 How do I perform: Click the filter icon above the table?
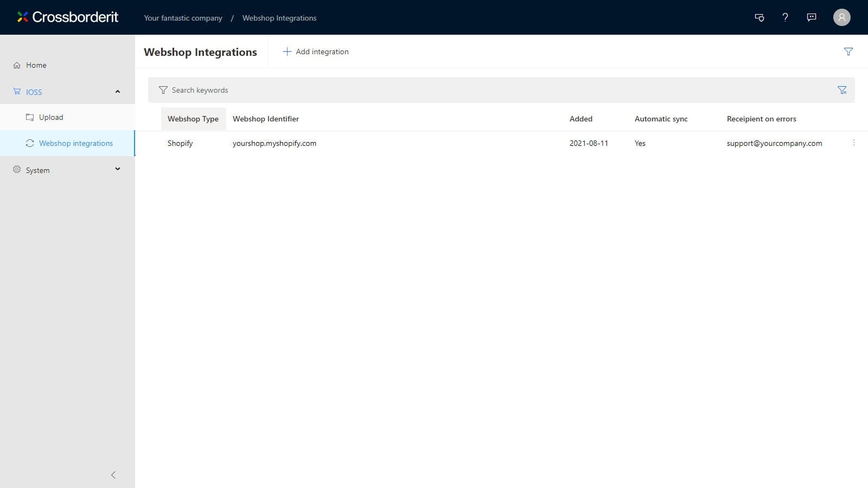[x=848, y=52]
